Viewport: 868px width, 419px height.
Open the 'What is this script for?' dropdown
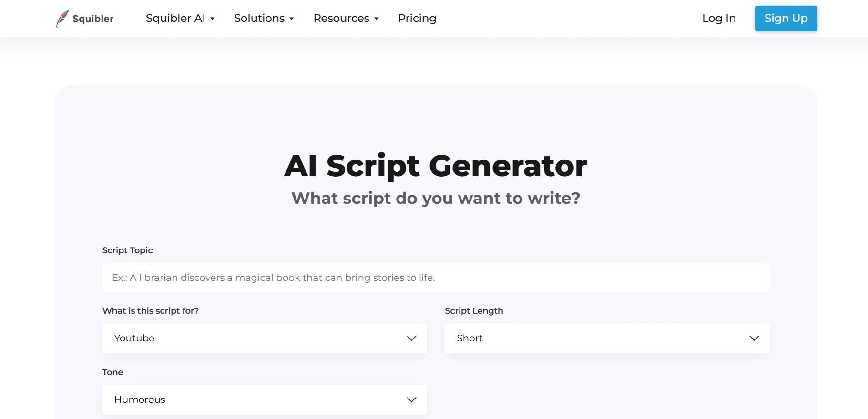coord(265,338)
